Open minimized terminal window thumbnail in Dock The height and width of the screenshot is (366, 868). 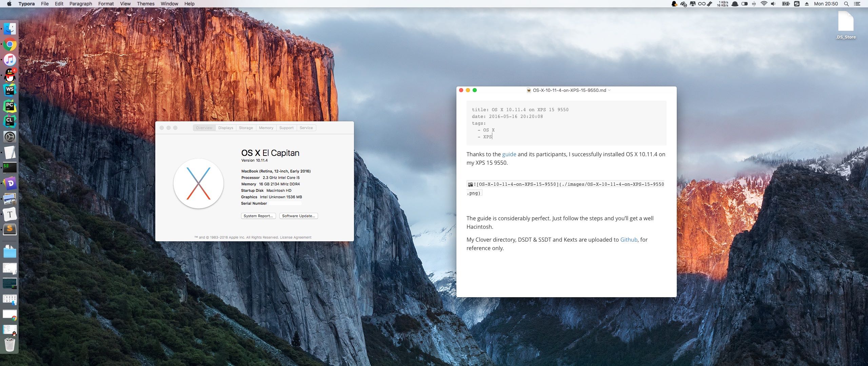[10, 283]
